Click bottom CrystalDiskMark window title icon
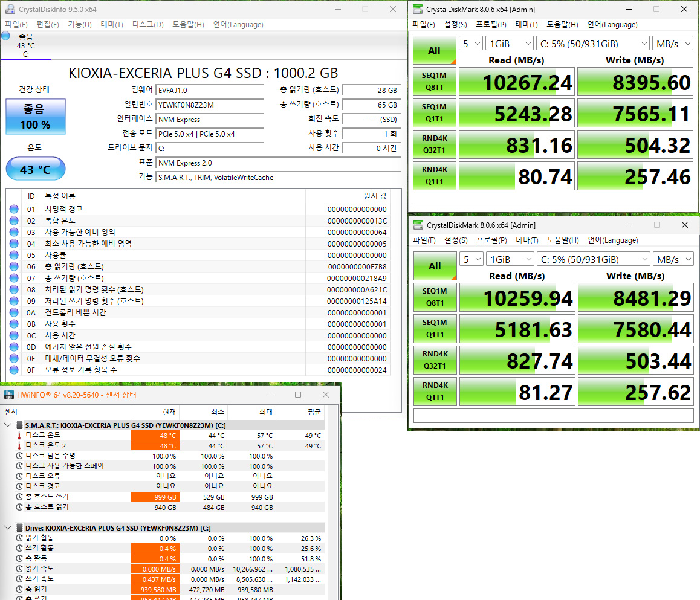Screen dimensions: 700x600 [x=418, y=225]
